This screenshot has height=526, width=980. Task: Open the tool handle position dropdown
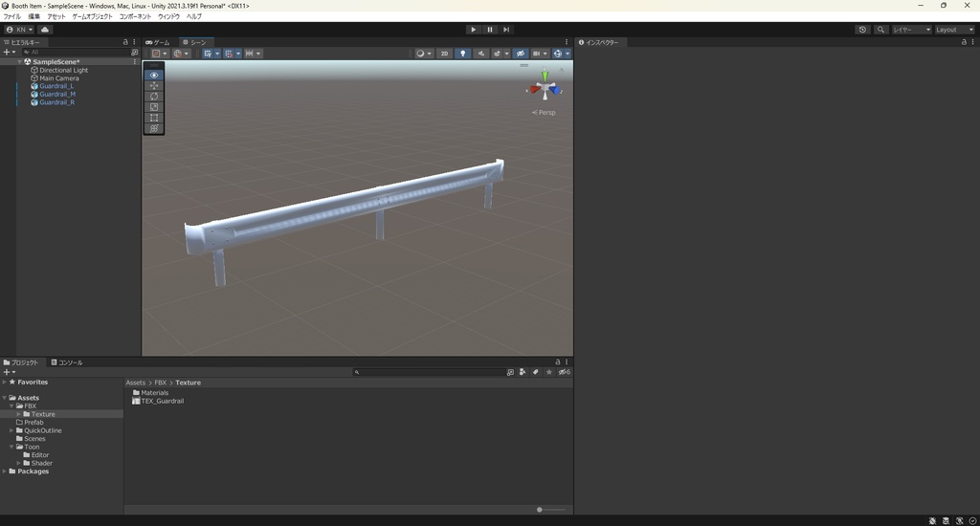[x=160, y=54]
